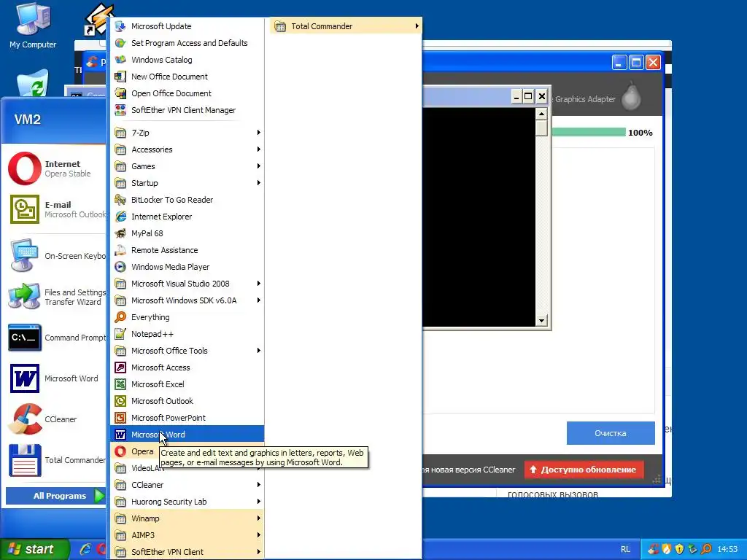This screenshot has height=560, width=747.
Task: Open My Computer desktop icon
Action: click(x=33, y=25)
